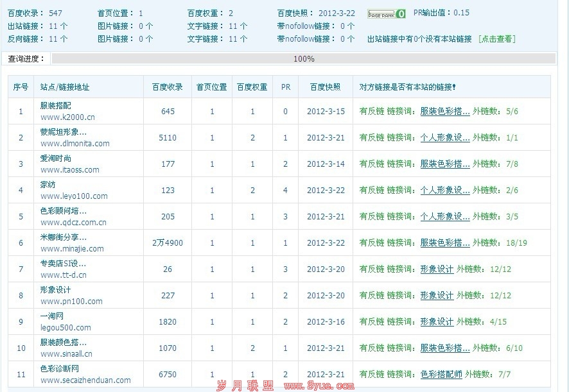Open site link www.minajie.com

pos(72,249)
